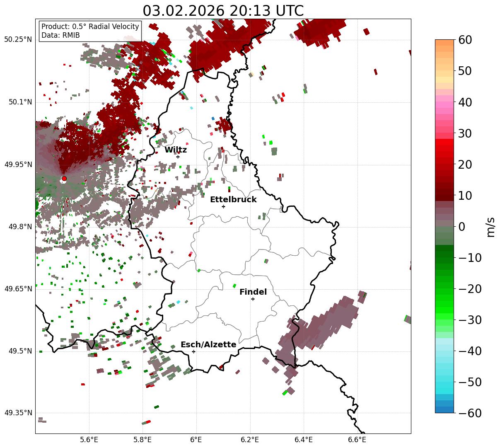Click the −50 colorbar tick label
The height and width of the screenshot is (448, 500).
470,382
